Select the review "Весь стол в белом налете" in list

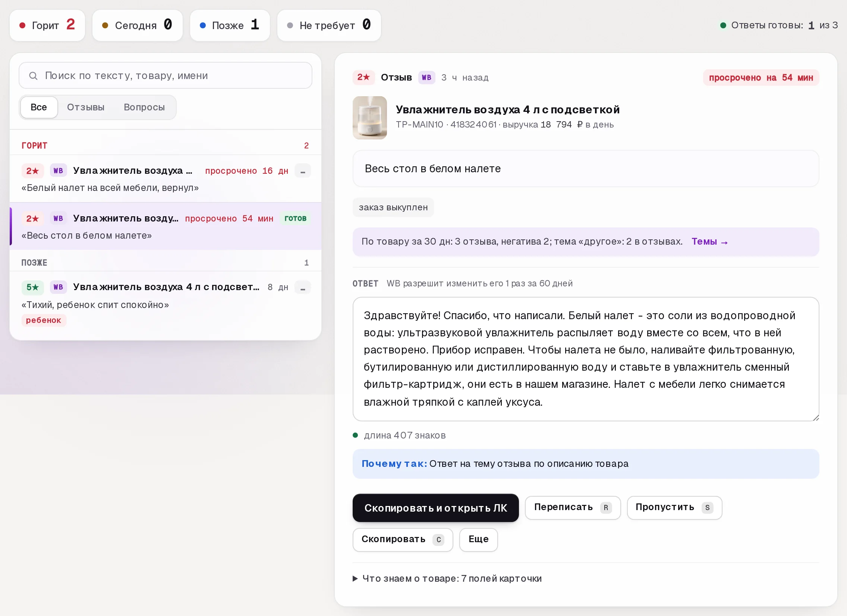pyautogui.click(x=166, y=226)
